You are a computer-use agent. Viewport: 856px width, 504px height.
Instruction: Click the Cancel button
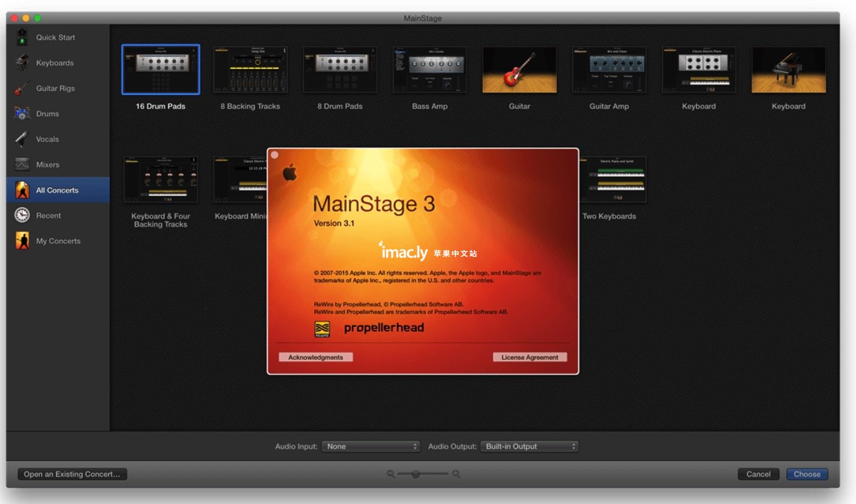tap(759, 474)
